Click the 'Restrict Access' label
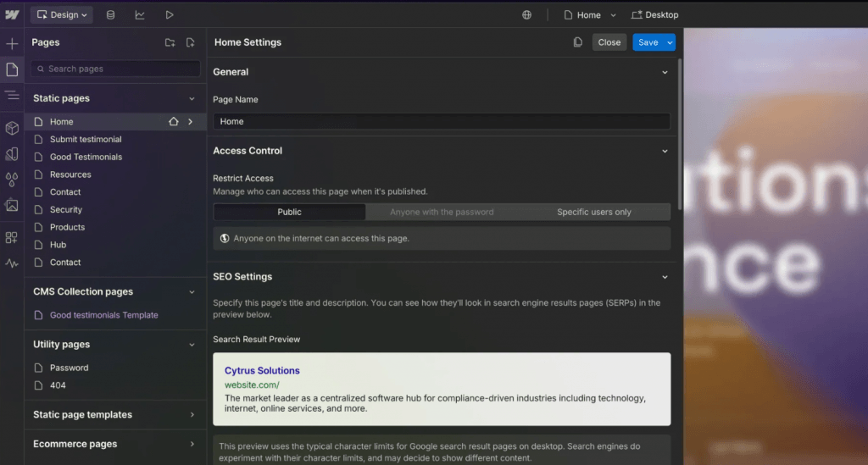Image resolution: width=868 pixels, height=465 pixels. pyautogui.click(x=243, y=179)
